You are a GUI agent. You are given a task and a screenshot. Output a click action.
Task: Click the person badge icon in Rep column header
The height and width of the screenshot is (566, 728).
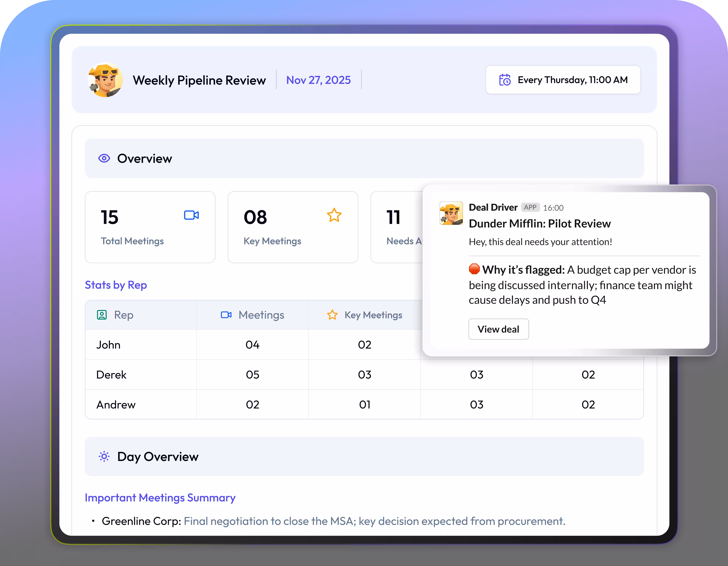tap(102, 315)
